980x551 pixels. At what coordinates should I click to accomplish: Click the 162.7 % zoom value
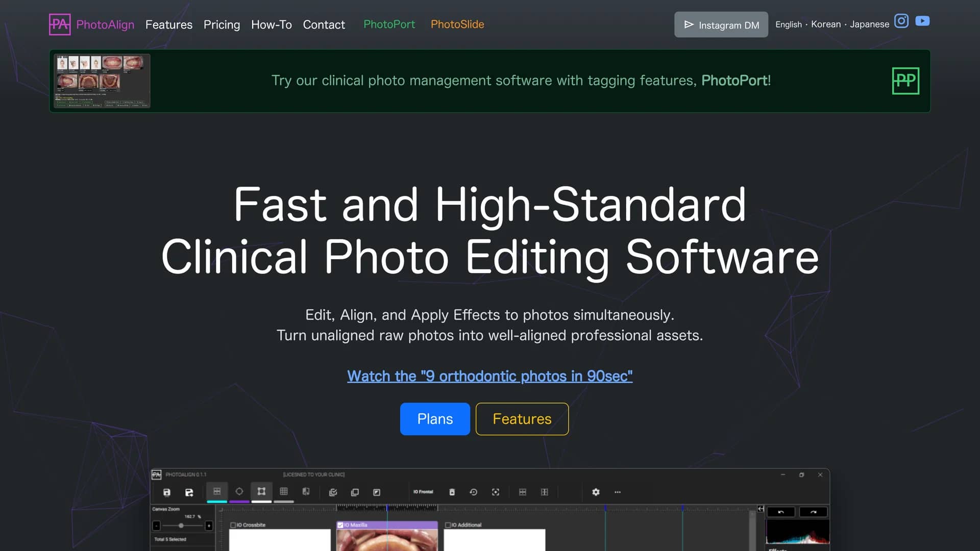pyautogui.click(x=192, y=516)
